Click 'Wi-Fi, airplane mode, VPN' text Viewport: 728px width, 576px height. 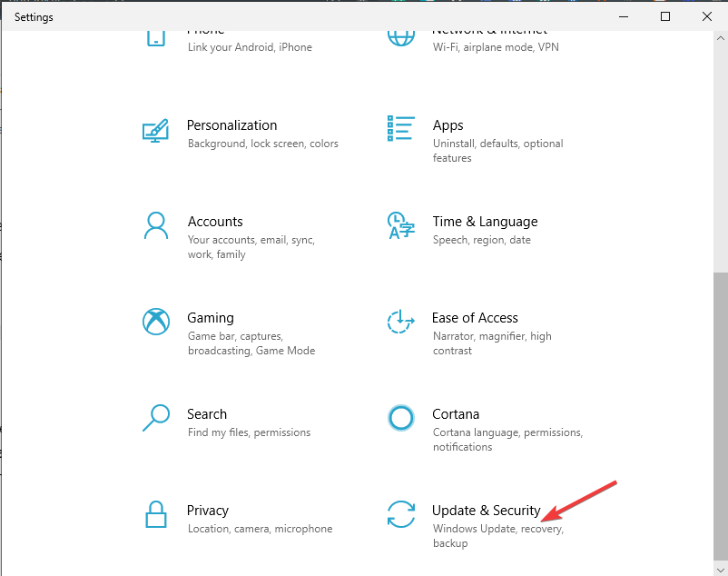point(496,47)
